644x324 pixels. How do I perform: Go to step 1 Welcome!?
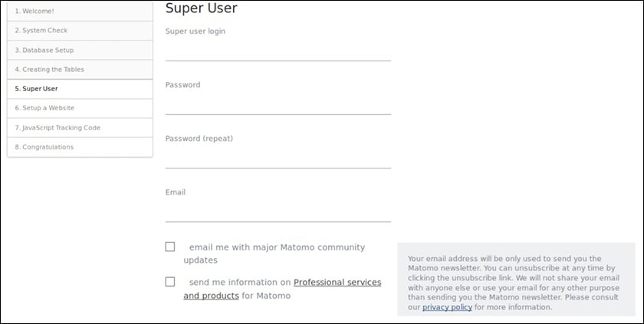[x=80, y=11]
